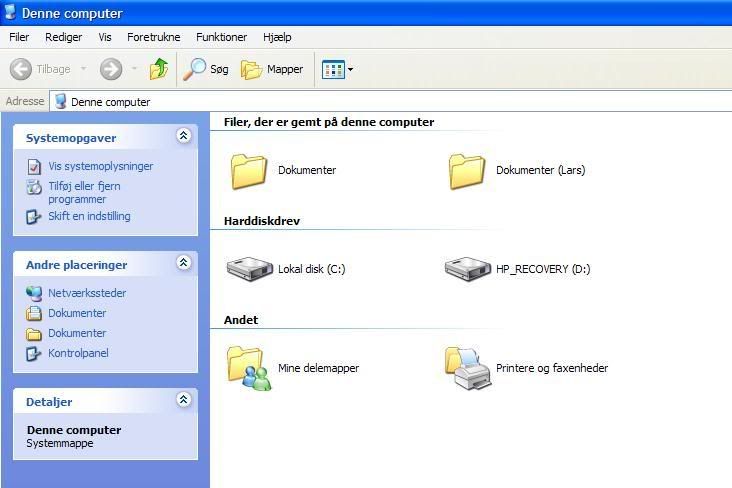
Task: Select the HP_RECOVERY (D:) drive icon
Action: (x=468, y=269)
